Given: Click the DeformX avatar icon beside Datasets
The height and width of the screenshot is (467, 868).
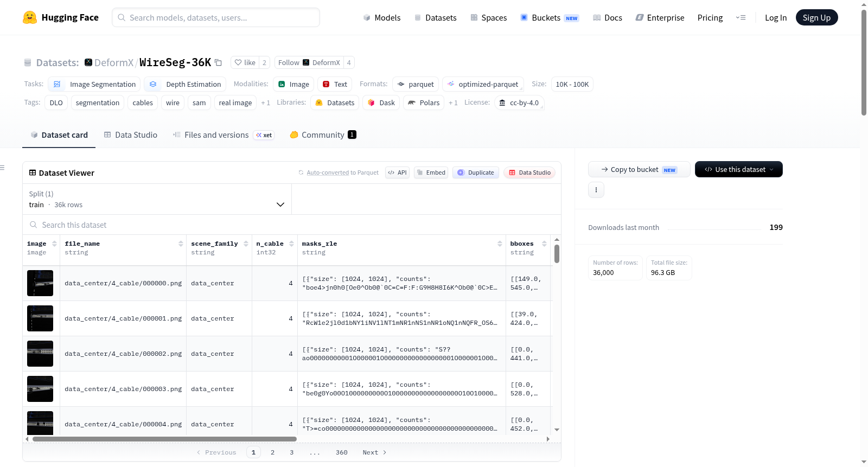Looking at the screenshot, I should 88,62.
